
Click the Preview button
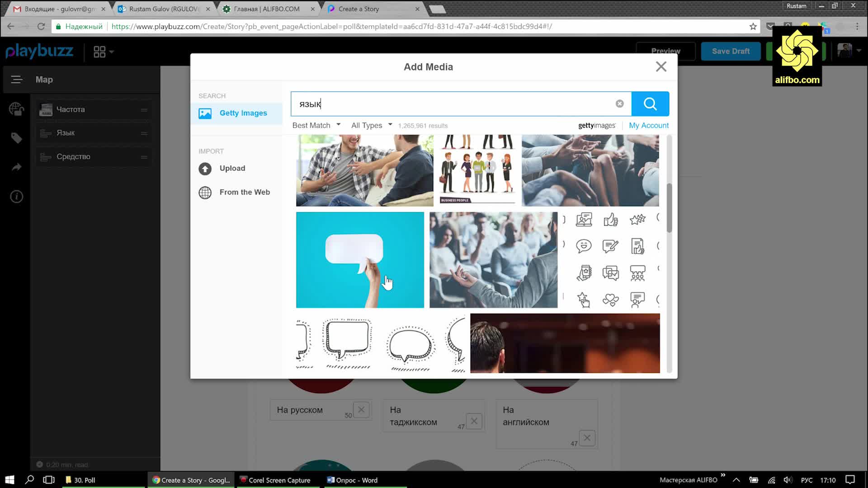pos(665,51)
